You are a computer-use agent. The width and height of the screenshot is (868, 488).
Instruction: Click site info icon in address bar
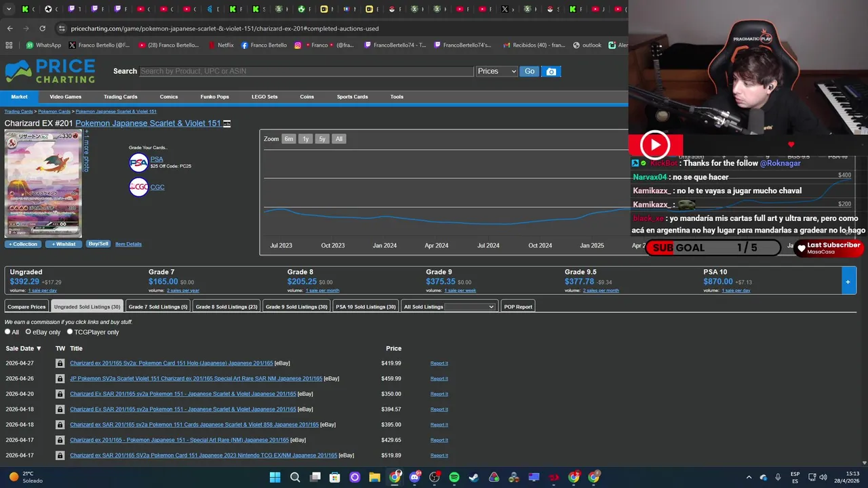(62, 28)
